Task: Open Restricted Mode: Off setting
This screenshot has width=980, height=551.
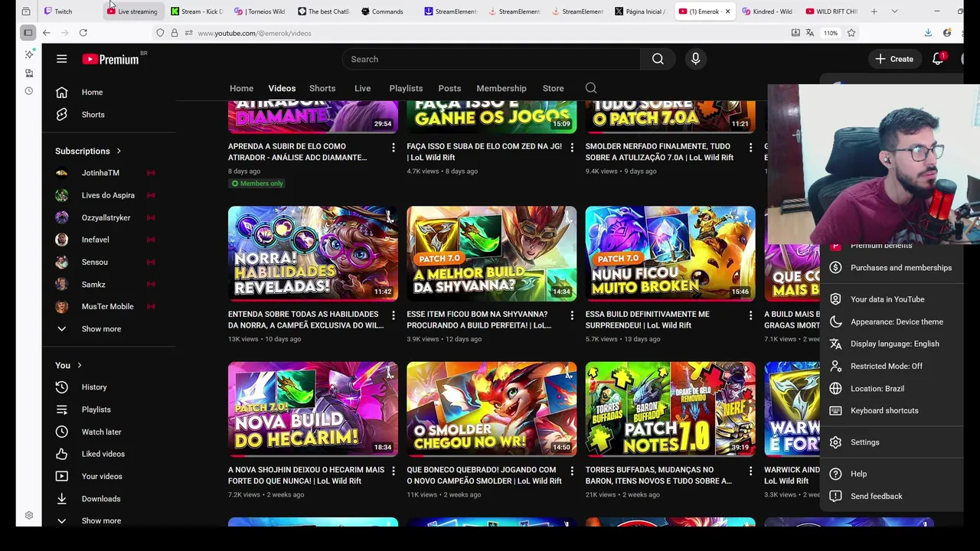Action: pos(891,366)
